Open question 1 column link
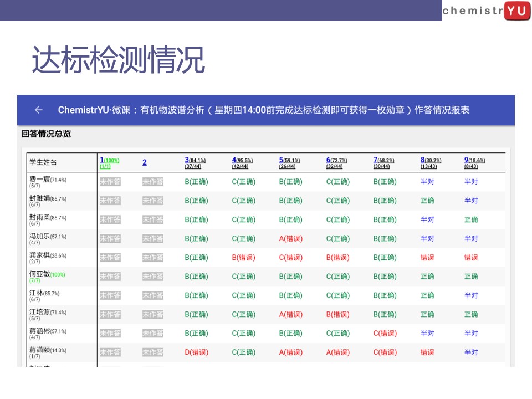532x399 pixels. pos(109,162)
